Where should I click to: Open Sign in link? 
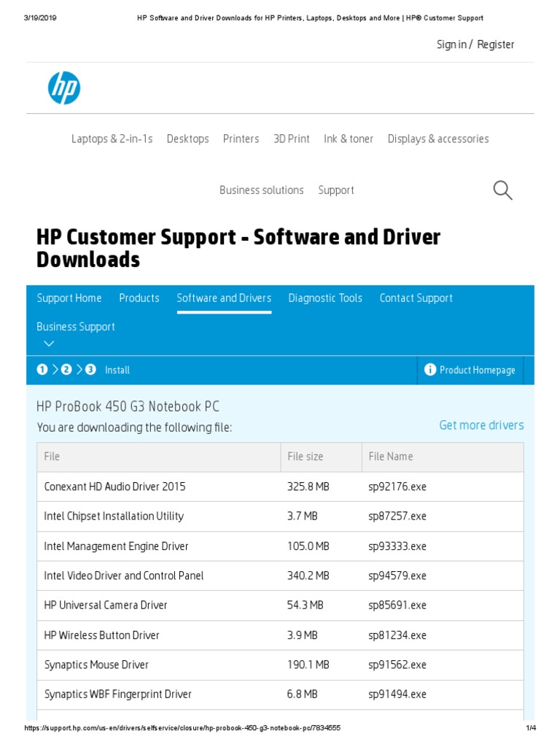451,44
